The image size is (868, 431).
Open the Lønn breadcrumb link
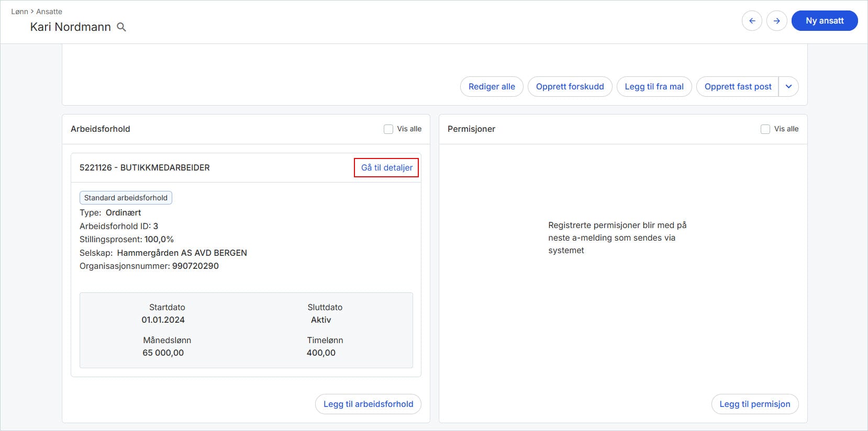[19, 12]
